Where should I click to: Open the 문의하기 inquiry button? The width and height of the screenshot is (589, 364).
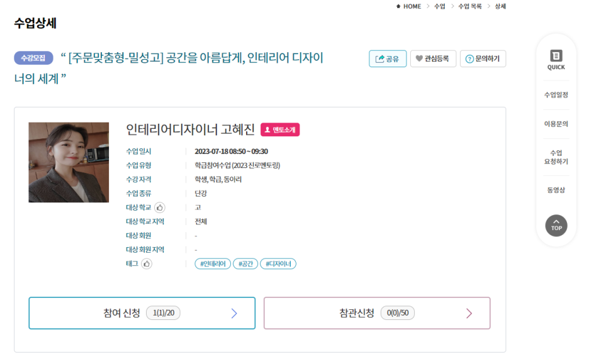483,58
